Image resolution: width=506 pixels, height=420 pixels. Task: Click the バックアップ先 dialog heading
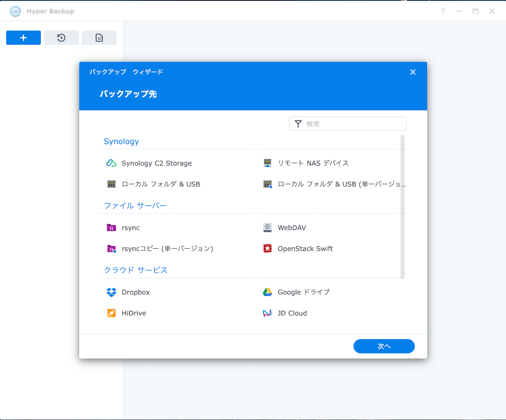(128, 94)
